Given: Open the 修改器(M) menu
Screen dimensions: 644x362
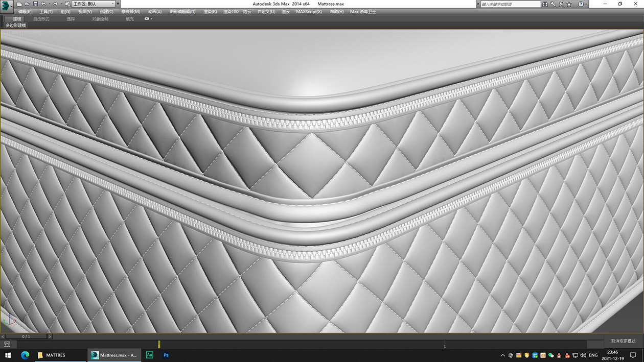Looking at the screenshot, I should [130, 12].
